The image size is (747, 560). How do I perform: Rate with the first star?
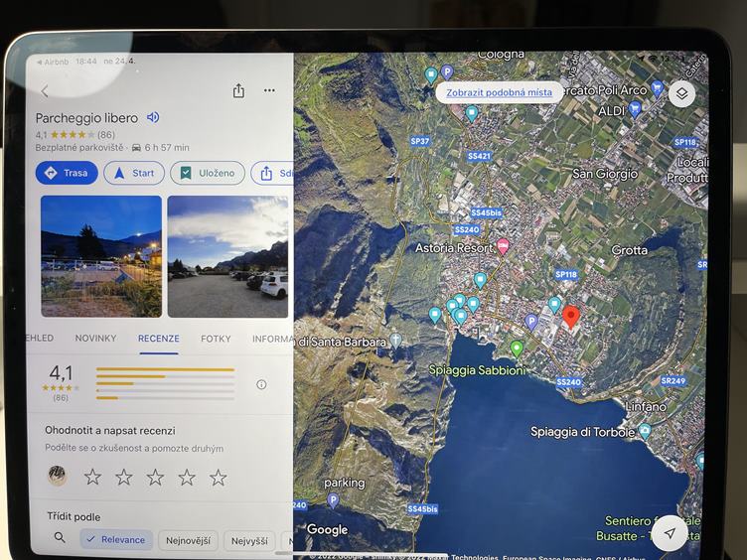tap(92, 477)
